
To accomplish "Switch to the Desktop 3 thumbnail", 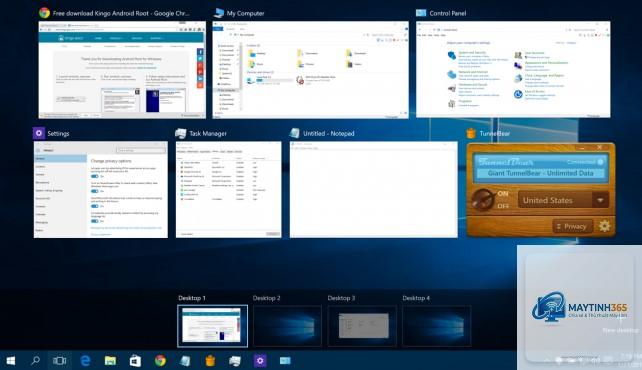I will 362,326.
